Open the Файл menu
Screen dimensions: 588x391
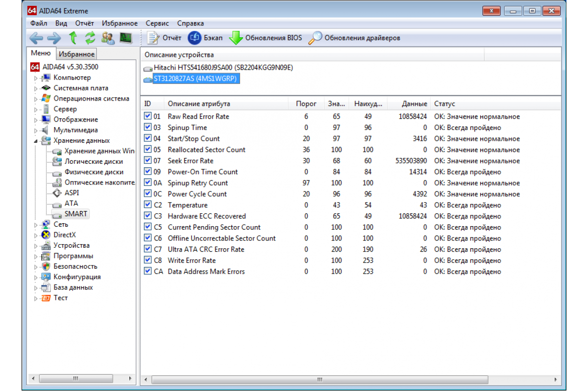click(39, 23)
